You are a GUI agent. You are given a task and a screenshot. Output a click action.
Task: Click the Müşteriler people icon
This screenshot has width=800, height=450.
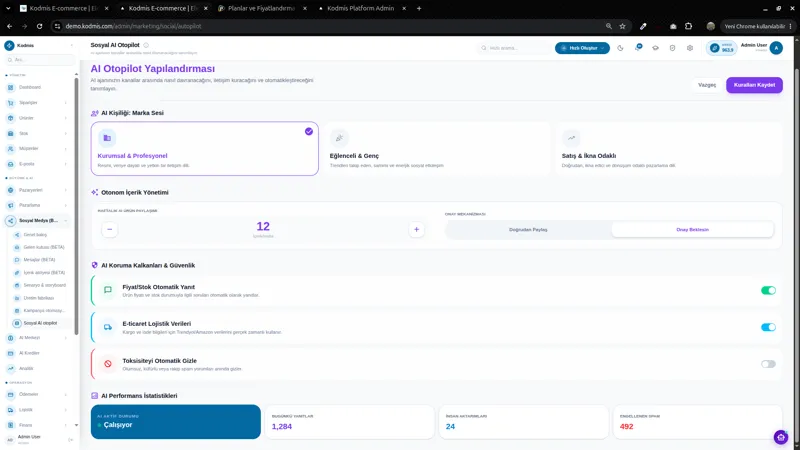(x=10, y=148)
